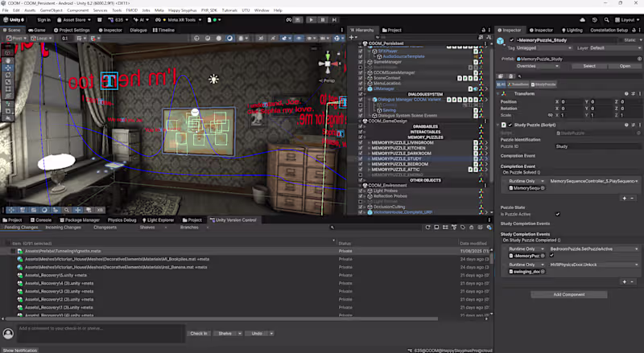This screenshot has height=353, width=644.
Task: Open the Component menu
Action: click(77, 10)
